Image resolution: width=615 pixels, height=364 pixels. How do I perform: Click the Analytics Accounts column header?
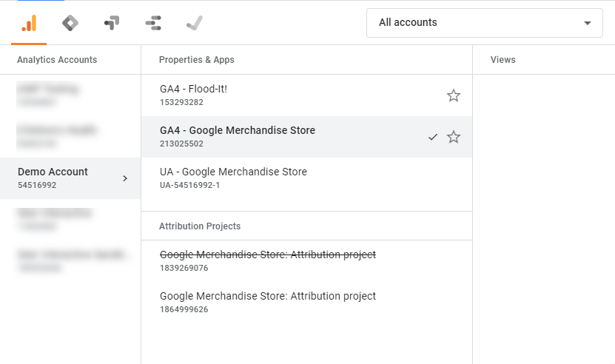pyautogui.click(x=57, y=60)
